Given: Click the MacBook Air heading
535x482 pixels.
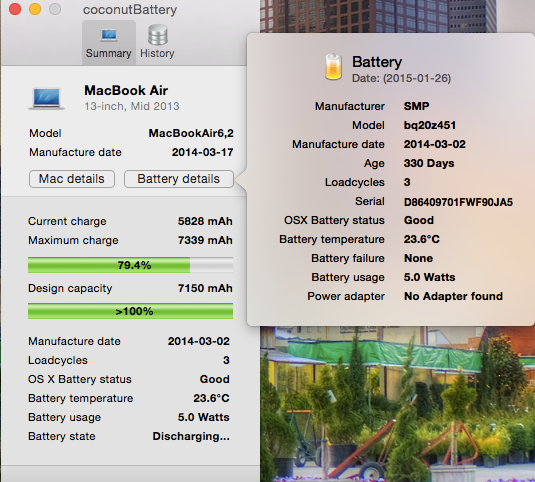Looking at the screenshot, I should tap(126, 90).
